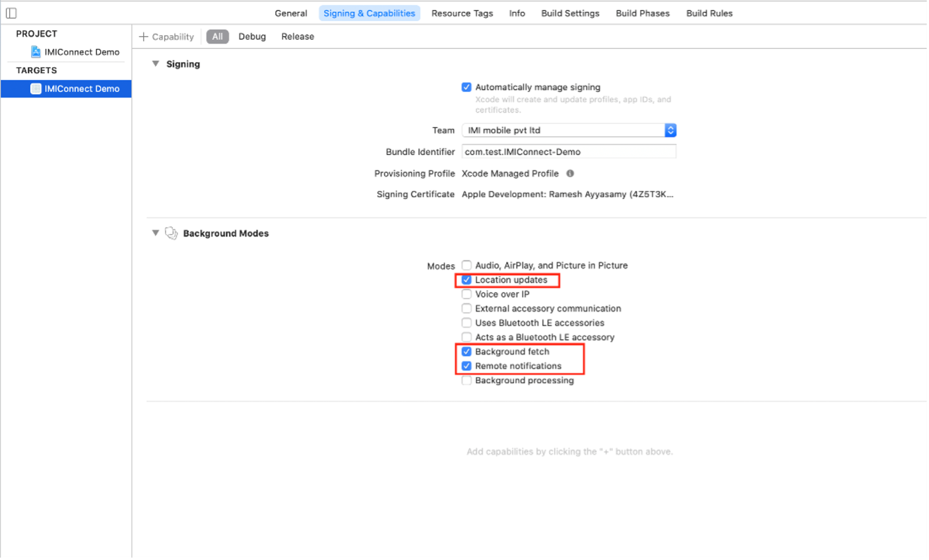Enable Audio, AirPlay, and Picture in Picture
This screenshot has width=929, height=560.
466,265
